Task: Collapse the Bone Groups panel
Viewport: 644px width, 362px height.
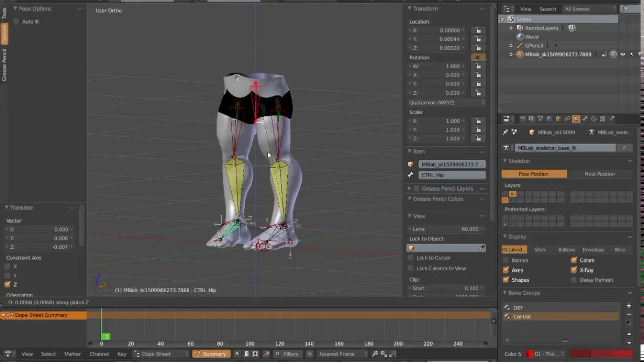Action: pyautogui.click(x=505, y=293)
